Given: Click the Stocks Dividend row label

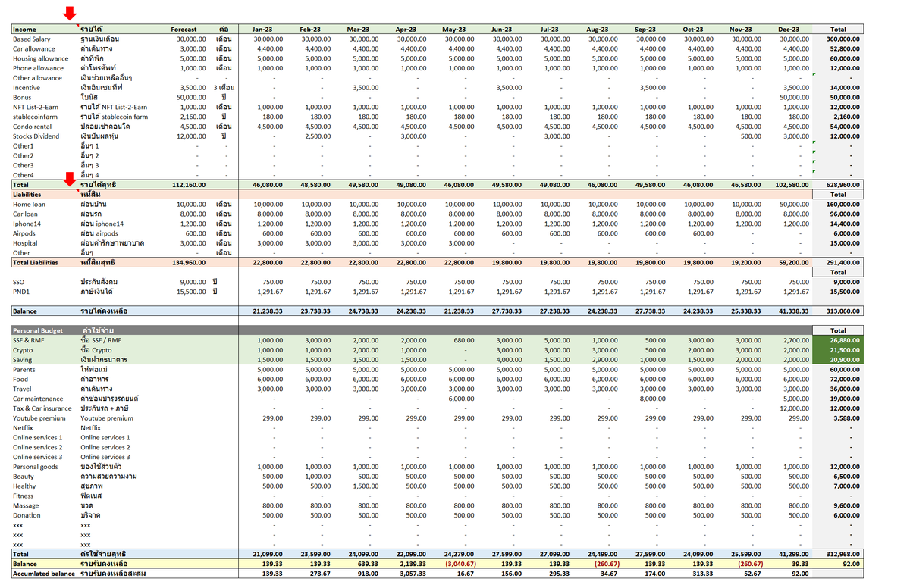Looking at the screenshot, I should [36, 136].
